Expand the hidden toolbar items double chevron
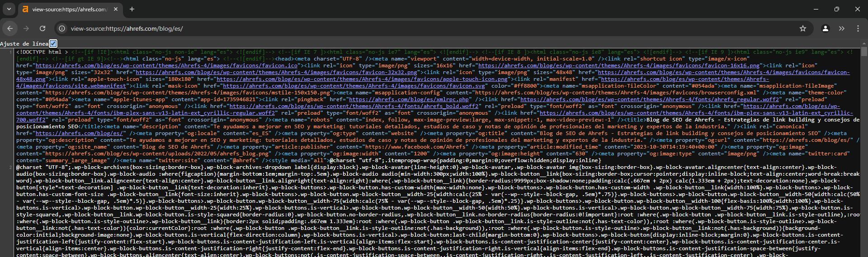Viewport: 868px width, 257px height. pos(841,28)
